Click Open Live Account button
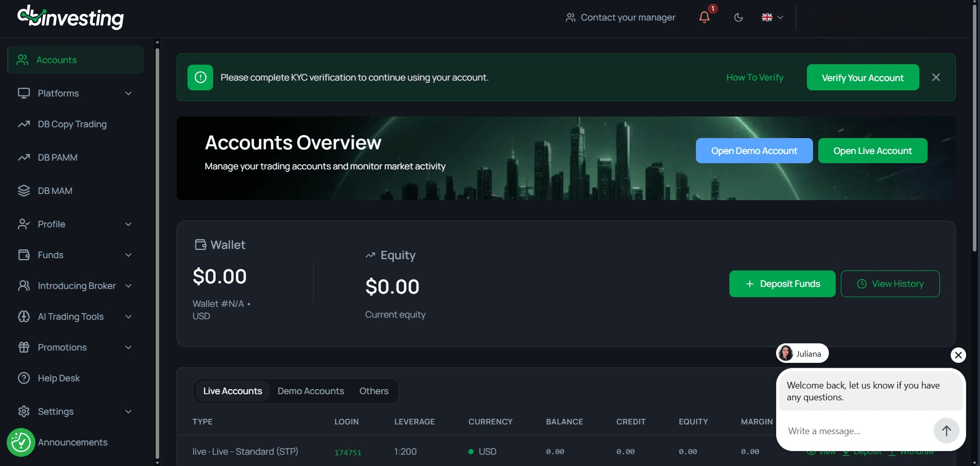This screenshot has height=466, width=980. pyautogui.click(x=873, y=151)
